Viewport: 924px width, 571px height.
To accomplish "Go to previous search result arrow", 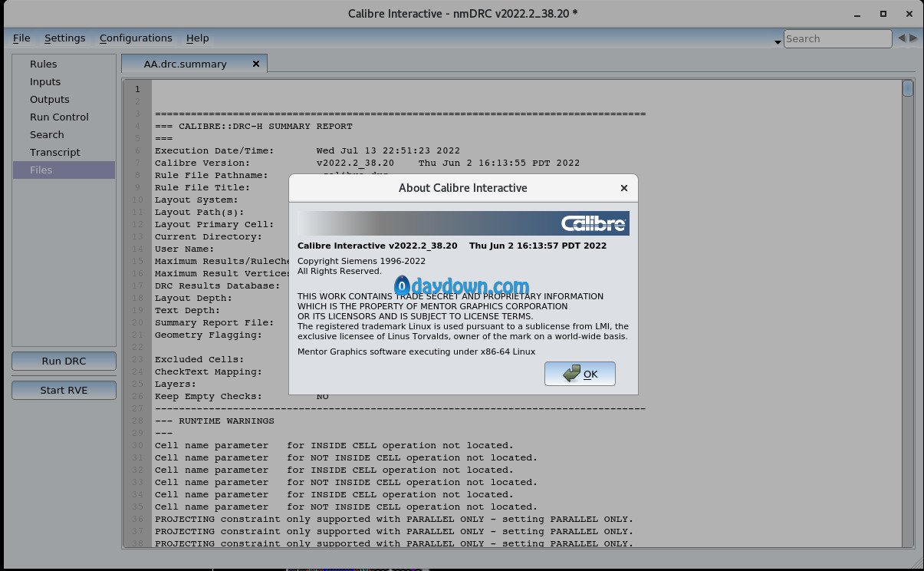I will 902,38.
